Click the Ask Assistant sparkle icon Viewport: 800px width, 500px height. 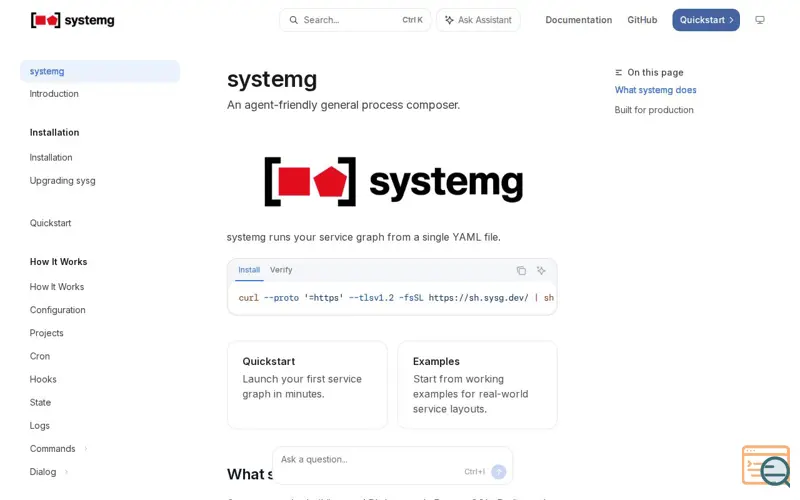pyautogui.click(x=449, y=20)
